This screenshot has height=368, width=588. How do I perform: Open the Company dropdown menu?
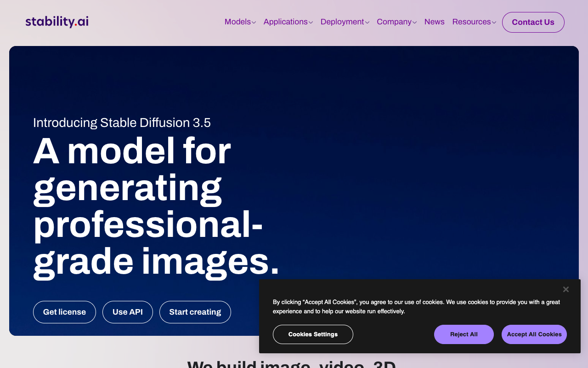pos(397,22)
